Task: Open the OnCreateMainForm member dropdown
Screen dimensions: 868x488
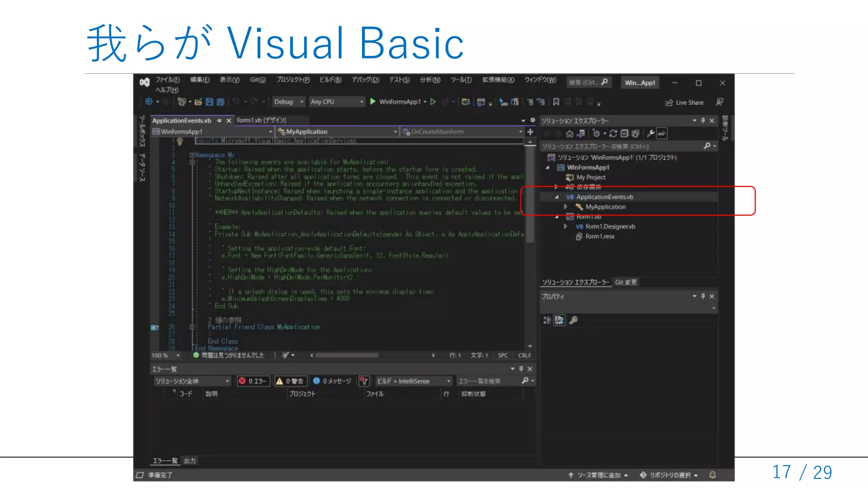Action: (x=462, y=132)
